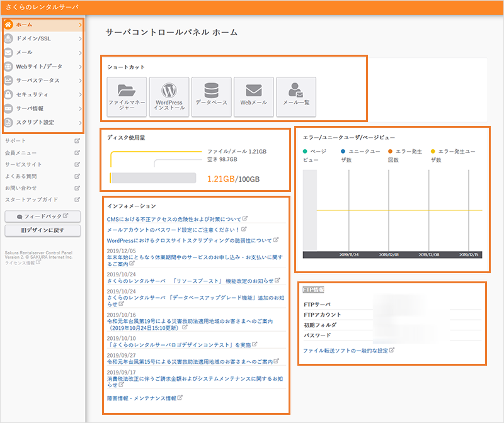Click the external link icon beside よくある質問
Viewport: 504px width, 423px height.
[77, 176]
